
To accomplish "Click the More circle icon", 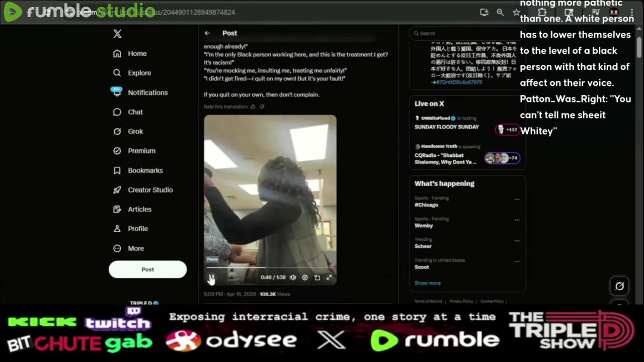I will (117, 248).
